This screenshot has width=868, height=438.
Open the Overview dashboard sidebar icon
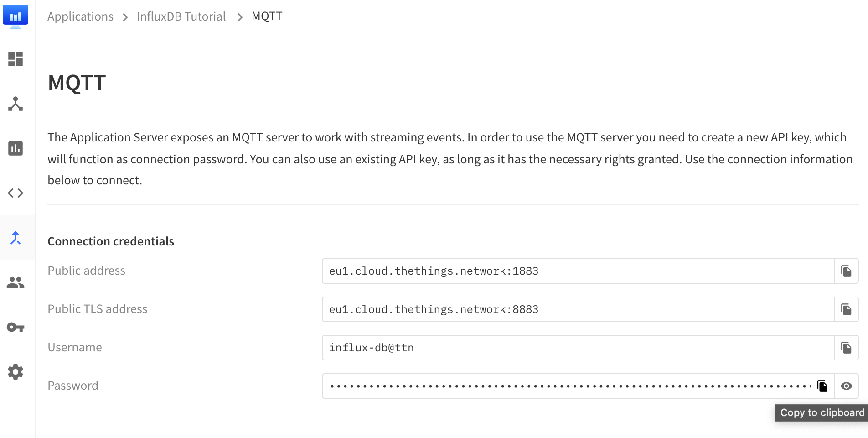pos(15,59)
